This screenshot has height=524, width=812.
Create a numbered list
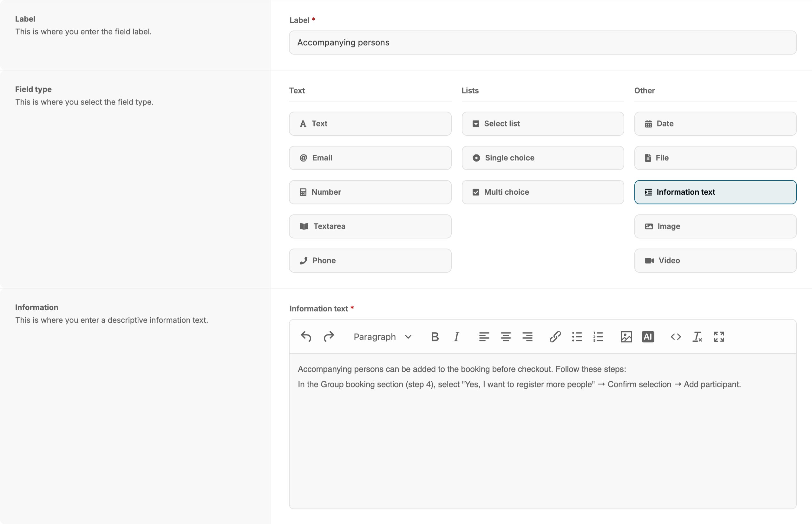click(x=598, y=337)
